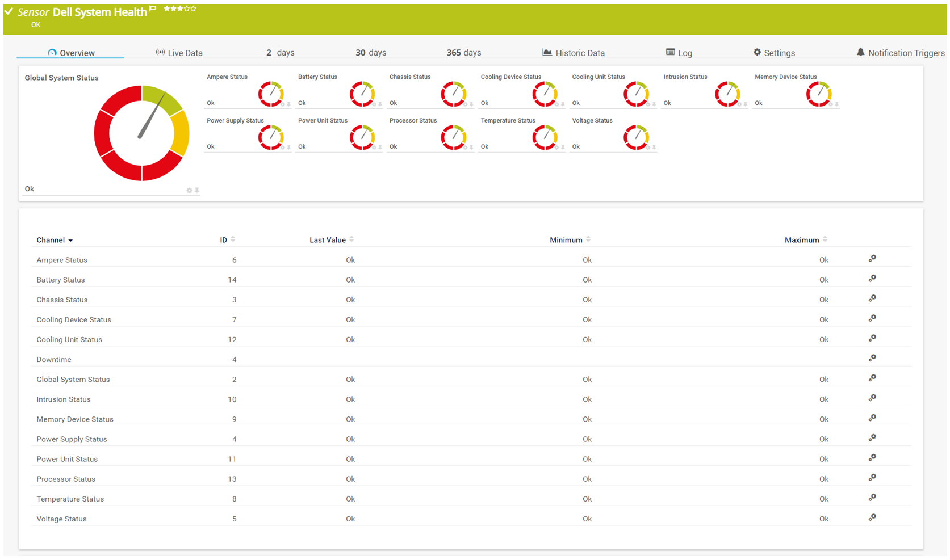Click the flag icon beside Dell System Health
The width and height of the screenshot is (950, 560).
tap(152, 9)
